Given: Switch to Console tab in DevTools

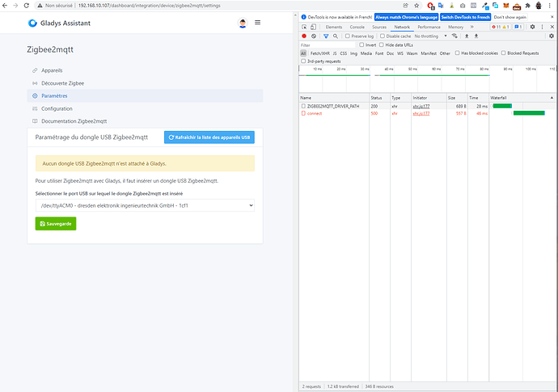Looking at the screenshot, I should 357,27.
